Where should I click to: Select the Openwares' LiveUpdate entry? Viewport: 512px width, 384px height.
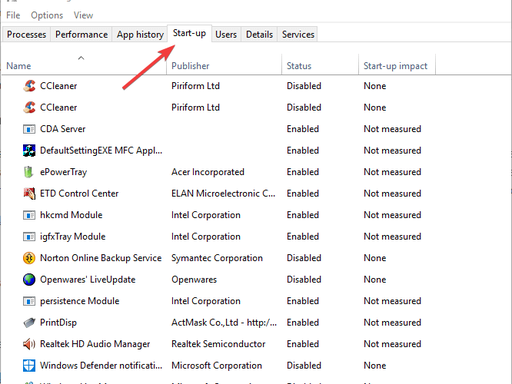click(88, 280)
